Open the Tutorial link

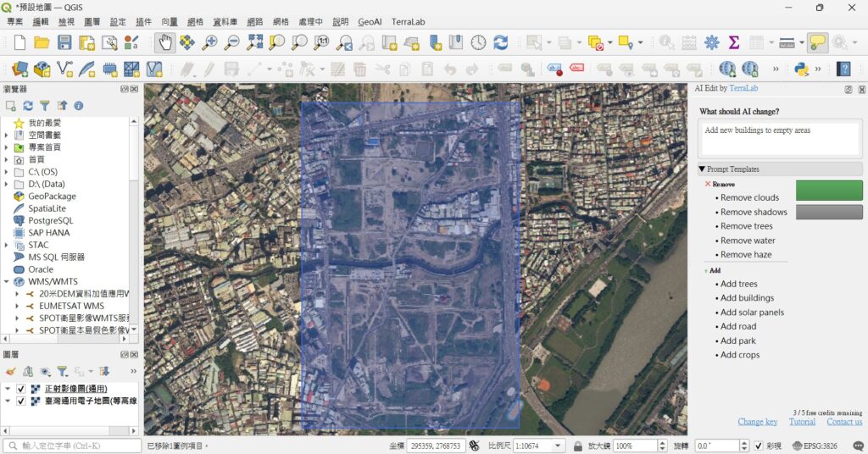tap(802, 421)
